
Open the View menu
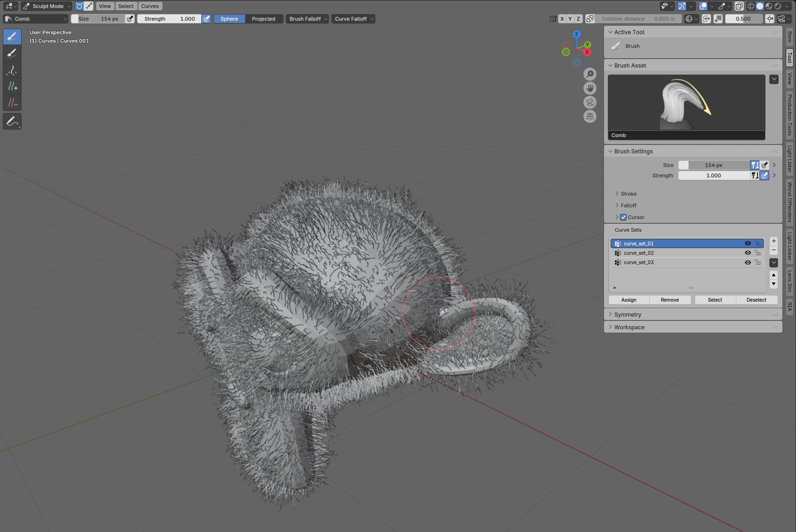tap(105, 6)
